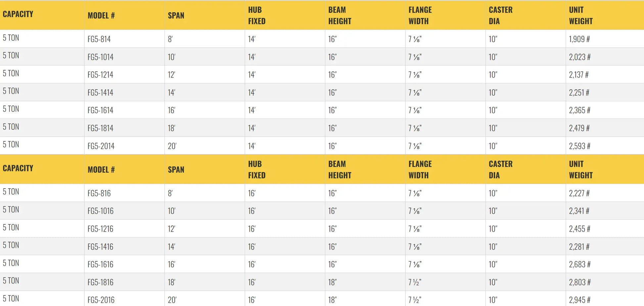The height and width of the screenshot is (306, 644).
Task: Click model number FG5-1416
Action: 100,247
